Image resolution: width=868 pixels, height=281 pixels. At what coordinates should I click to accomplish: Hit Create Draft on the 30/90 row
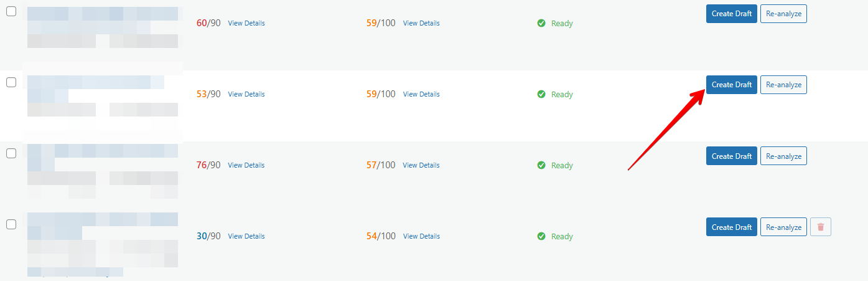coord(731,227)
